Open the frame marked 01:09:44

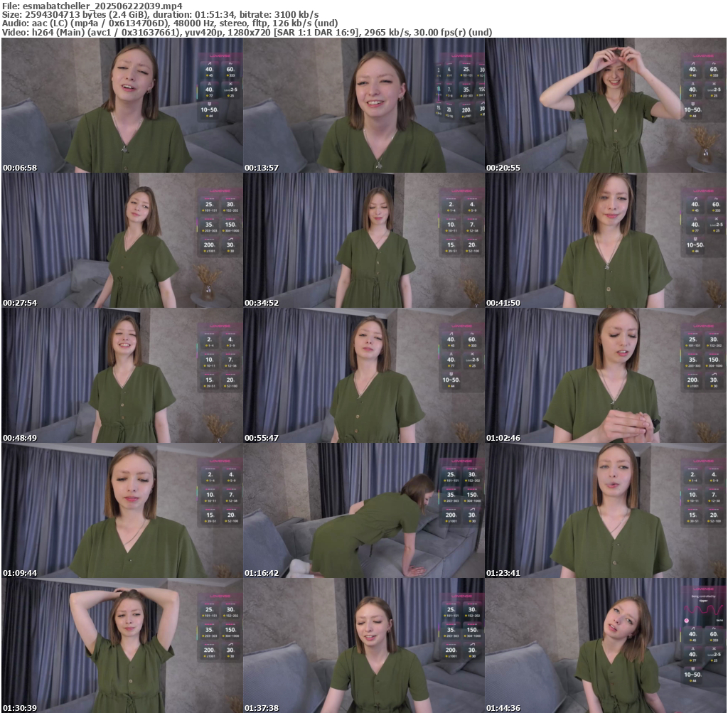tap(122, 510)
